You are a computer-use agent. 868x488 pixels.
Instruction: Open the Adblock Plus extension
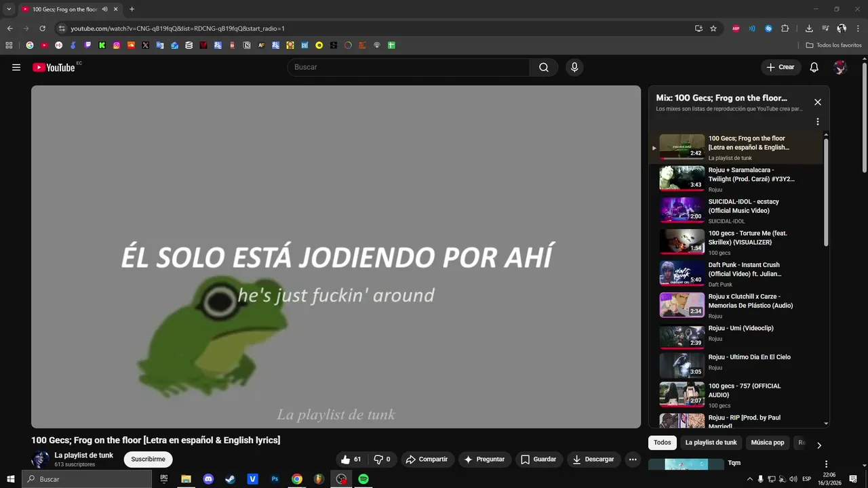(736, 28)
